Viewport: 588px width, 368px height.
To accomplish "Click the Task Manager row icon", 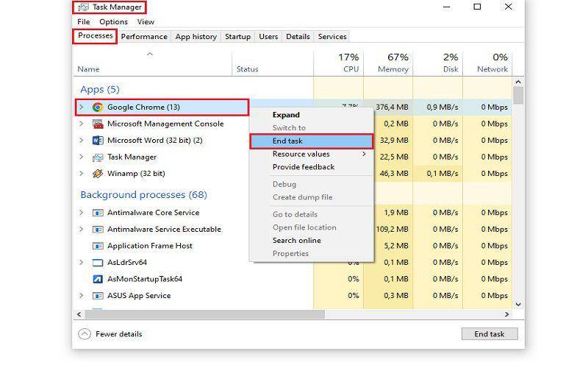I will pyautogui.click(x=98, y=158).
